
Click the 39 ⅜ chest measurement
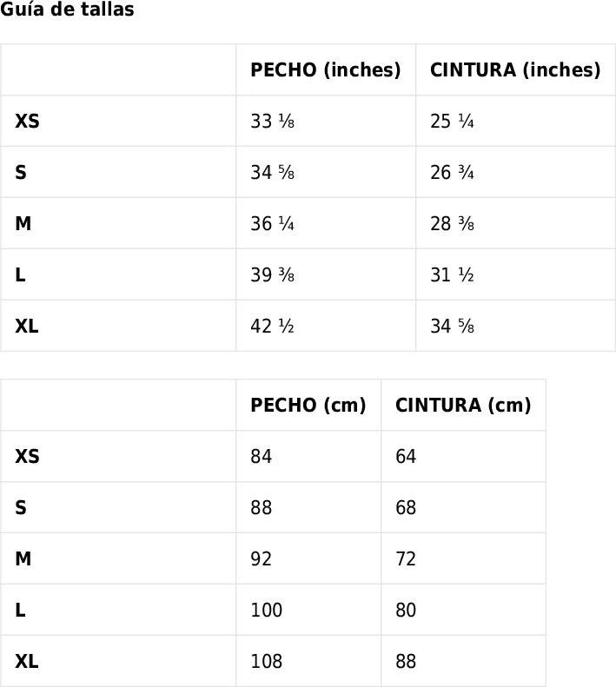coord(272,275)
